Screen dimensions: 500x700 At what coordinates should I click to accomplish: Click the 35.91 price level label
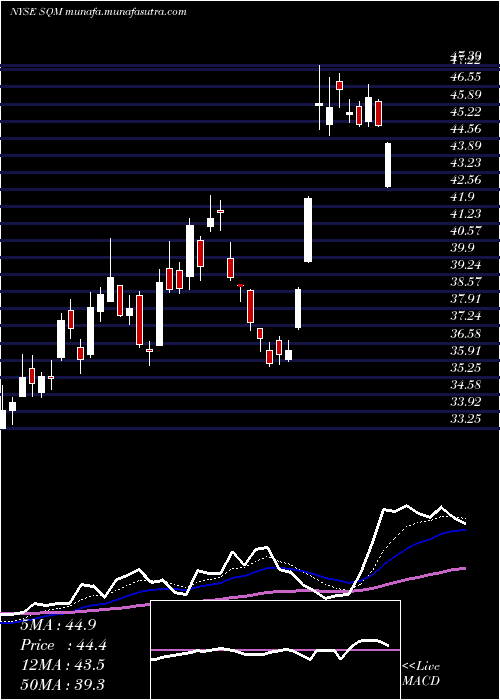(x=466, y=351)
